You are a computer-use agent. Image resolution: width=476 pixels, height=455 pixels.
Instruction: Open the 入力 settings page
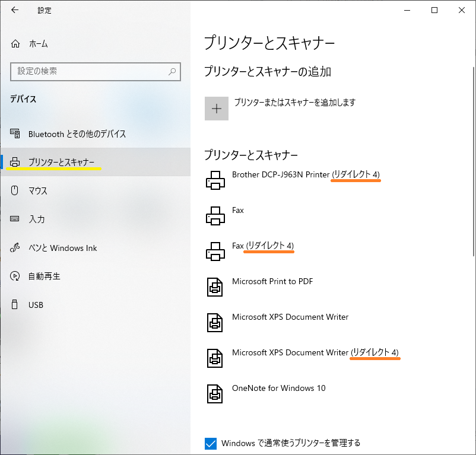[x=37, y=219]
